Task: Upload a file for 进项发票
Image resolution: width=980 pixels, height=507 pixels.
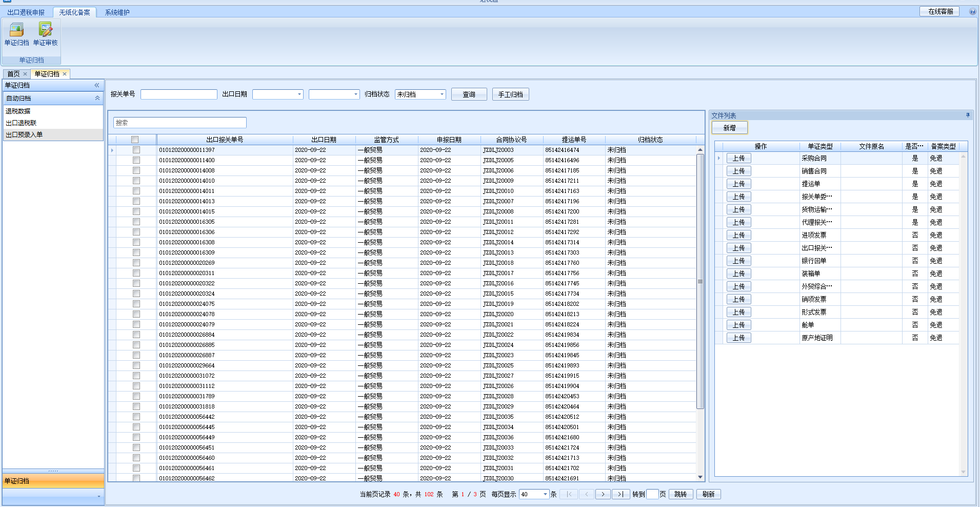Action: coord(738,235)
